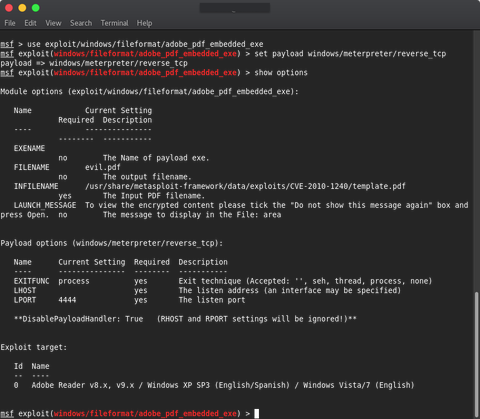Open the Terminal menu

click(114, 23)
